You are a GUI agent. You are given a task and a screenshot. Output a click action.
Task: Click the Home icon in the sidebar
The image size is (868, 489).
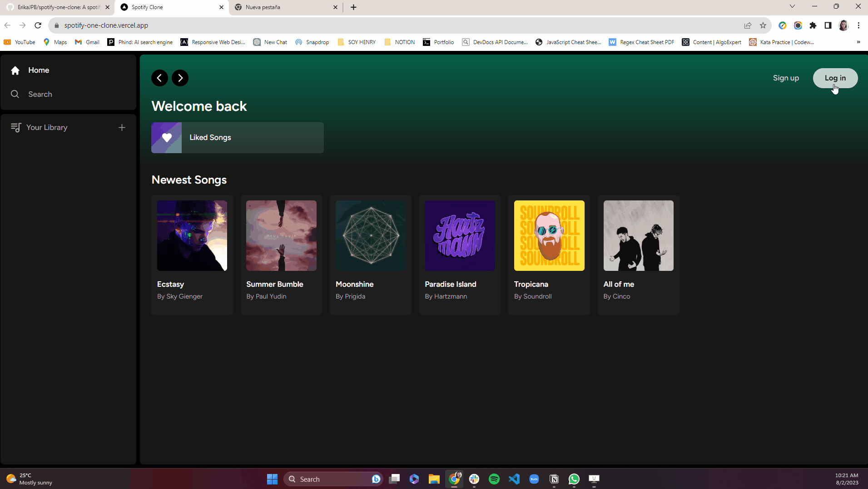click(x=15, y=70)
